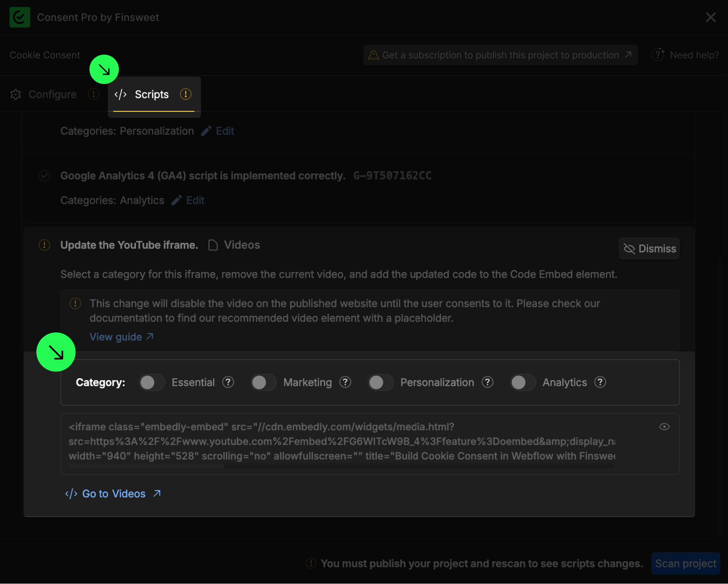
Task: Dismiss the YouTube iframe warning
Action: tap(649, 249)
